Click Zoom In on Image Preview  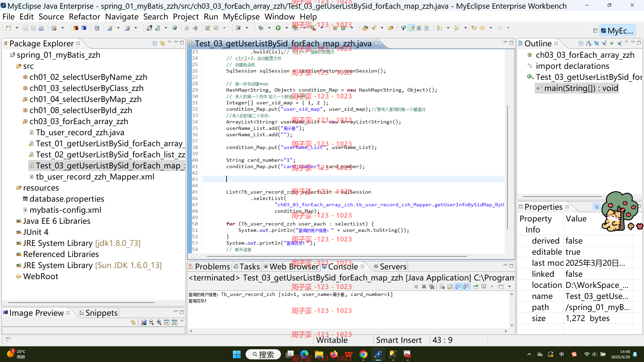point(159,322)
